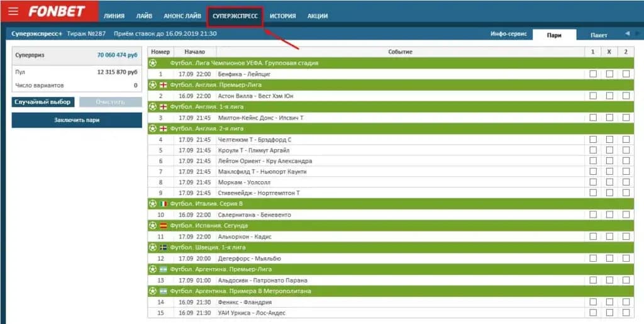This screenshot has height=324, width=644.
Task: Click soccer ball icon beside Англия Премьер-Лига
Action: (153, 85)
